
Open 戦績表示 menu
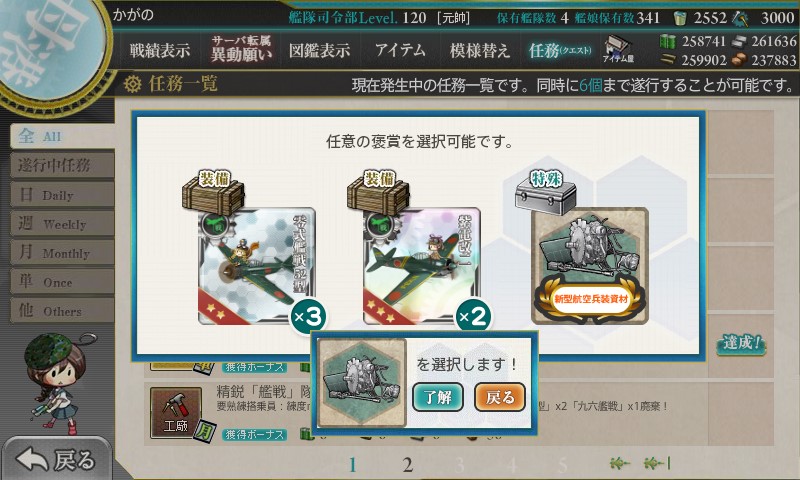(160, 50)
